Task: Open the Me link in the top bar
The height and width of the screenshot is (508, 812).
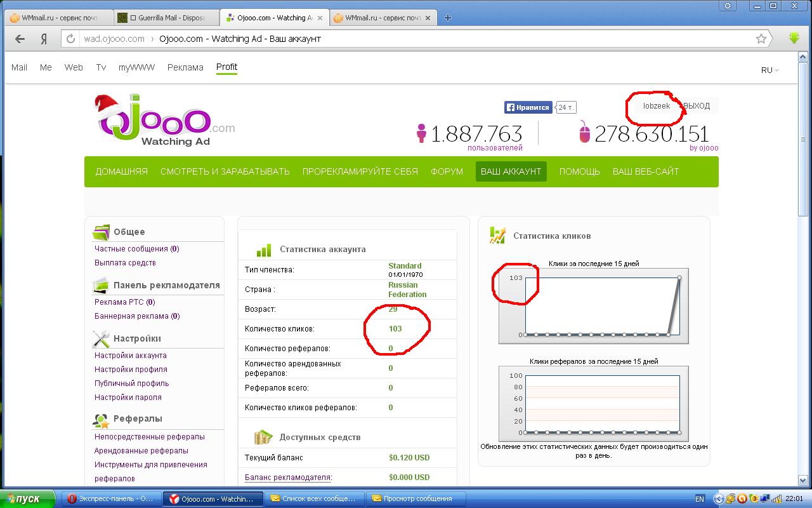Action: 46,67
